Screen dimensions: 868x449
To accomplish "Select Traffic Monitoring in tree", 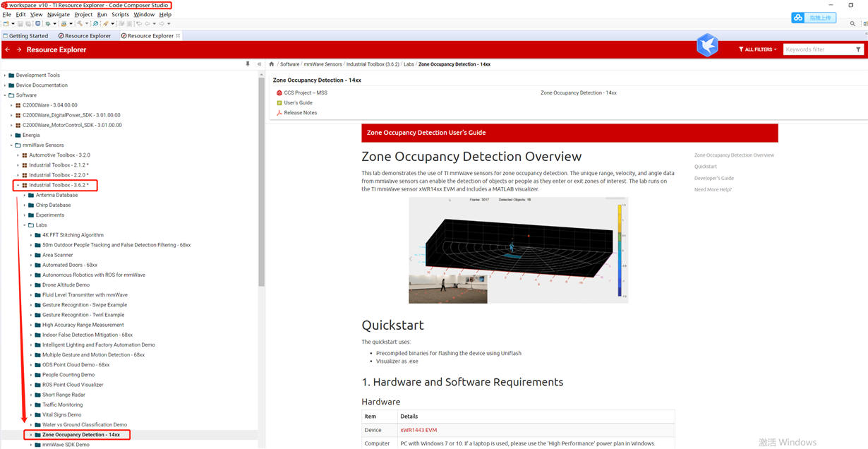I will pyautogui.click(x=62, y=405).
